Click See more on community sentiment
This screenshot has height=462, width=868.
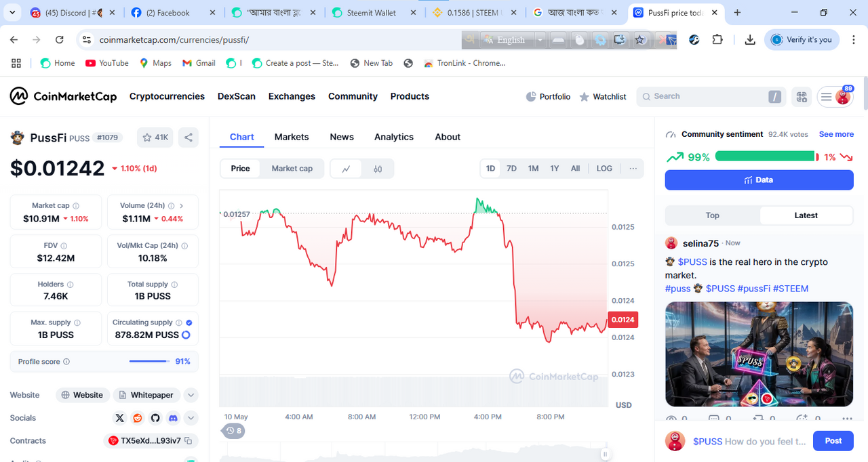(x=836, y=134)
